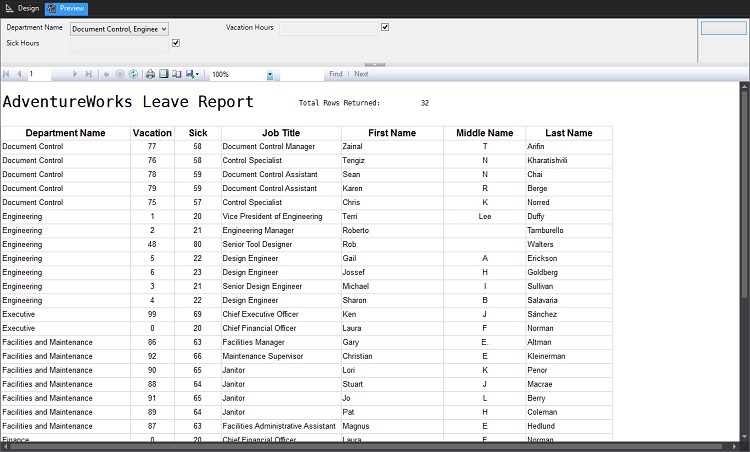Open the Page Setup icon
The height and width of the screenshot is (452, 750).
[177, 74]
